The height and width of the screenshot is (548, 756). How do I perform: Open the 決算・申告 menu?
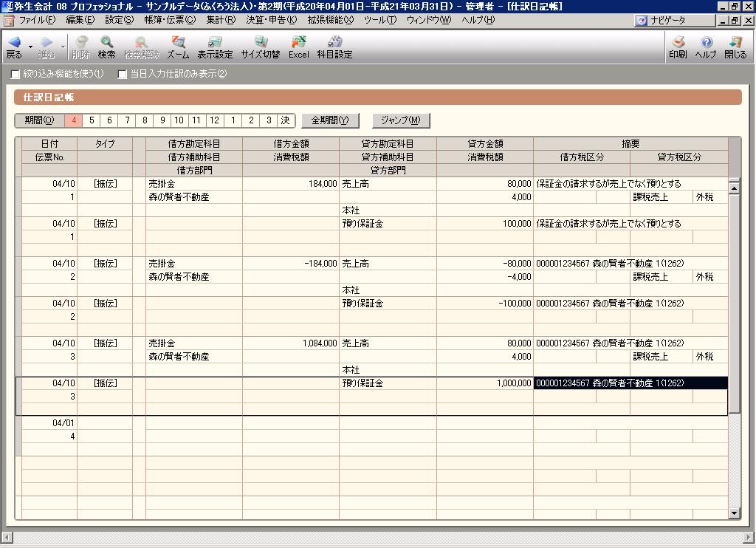pos(272,20)
